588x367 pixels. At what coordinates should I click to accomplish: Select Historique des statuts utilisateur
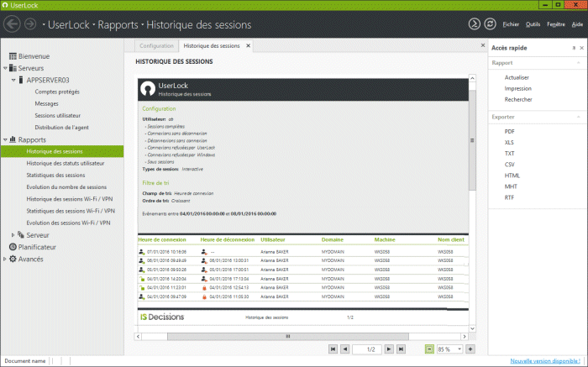tap(66, 164)
